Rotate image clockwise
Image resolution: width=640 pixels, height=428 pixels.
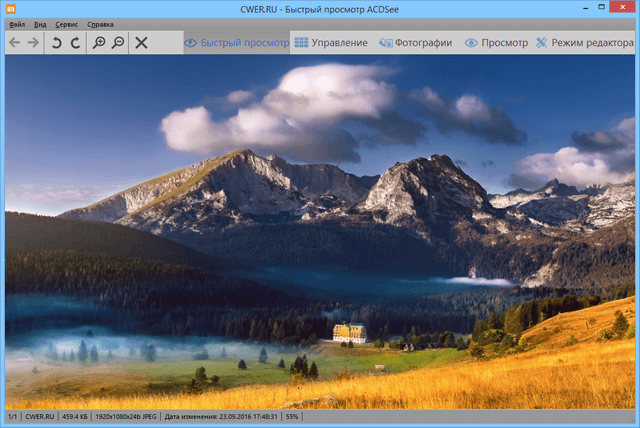(76, 43)
